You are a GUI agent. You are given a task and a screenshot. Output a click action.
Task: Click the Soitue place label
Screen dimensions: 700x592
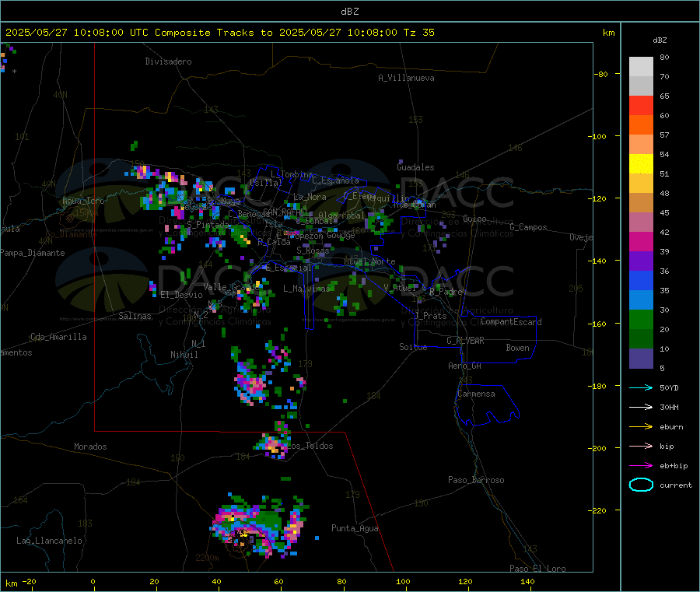(x=413, y=347)
